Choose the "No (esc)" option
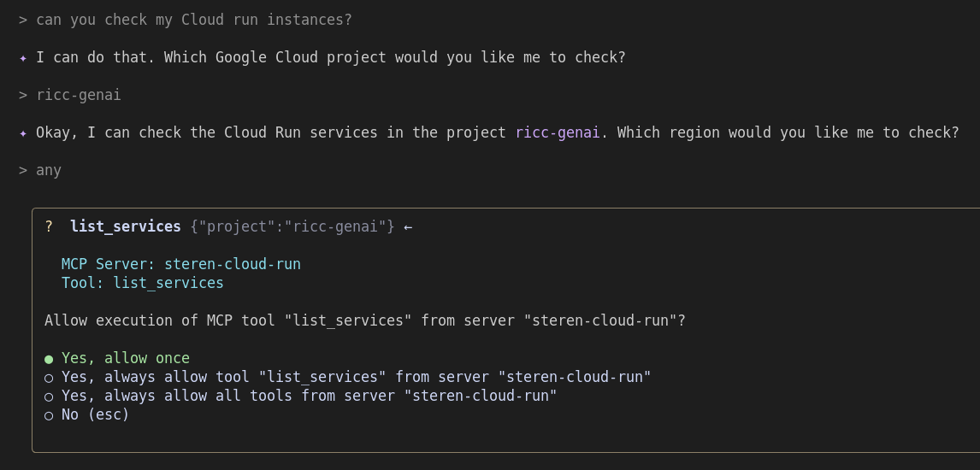The width and height of the screenshot is (980, 470). click(x=95, y=414)
